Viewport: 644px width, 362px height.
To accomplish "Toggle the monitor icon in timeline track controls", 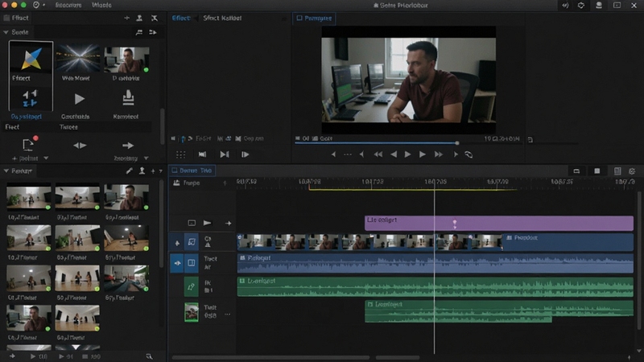I will coord(192,223).
